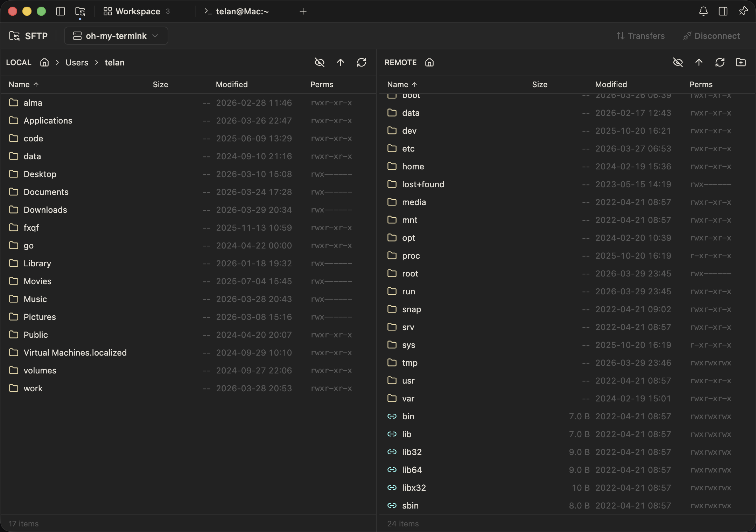Viewport: 756px width, 532px height.
Task: Go up one directory in REMOTE pane
Action: click(x=699, y=62)
